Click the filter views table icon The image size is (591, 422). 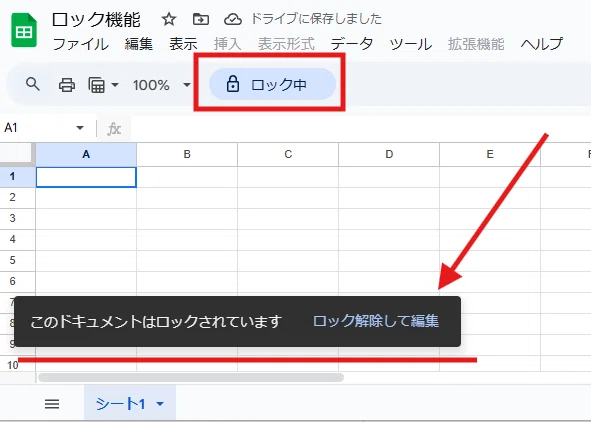click(96, 85)
